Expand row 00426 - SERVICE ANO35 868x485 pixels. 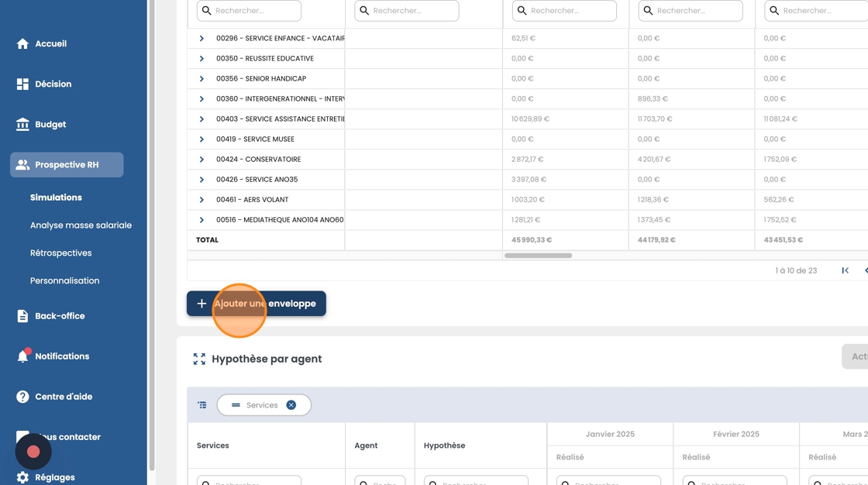coord(201,180)
